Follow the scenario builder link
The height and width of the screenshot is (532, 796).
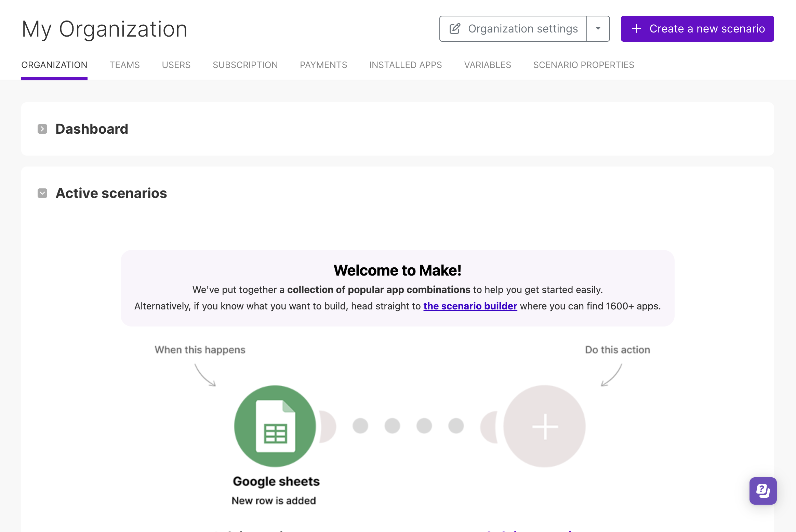[x=470, y=306]
